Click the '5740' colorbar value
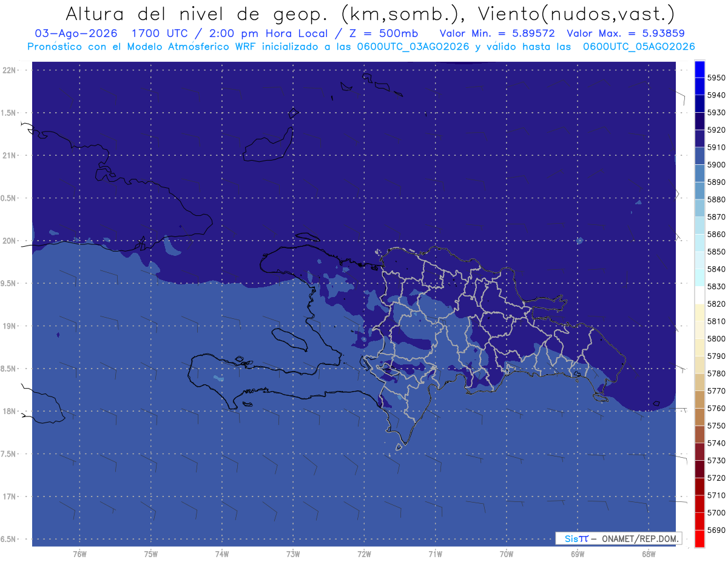The width and height of the screenshot is (728, 562). coord(716,443)
